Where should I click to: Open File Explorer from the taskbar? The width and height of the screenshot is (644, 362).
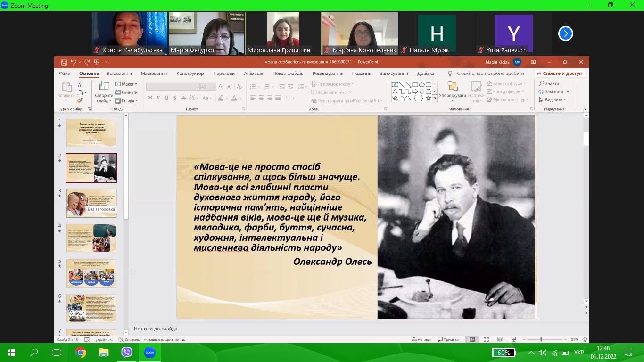[104, 353]
